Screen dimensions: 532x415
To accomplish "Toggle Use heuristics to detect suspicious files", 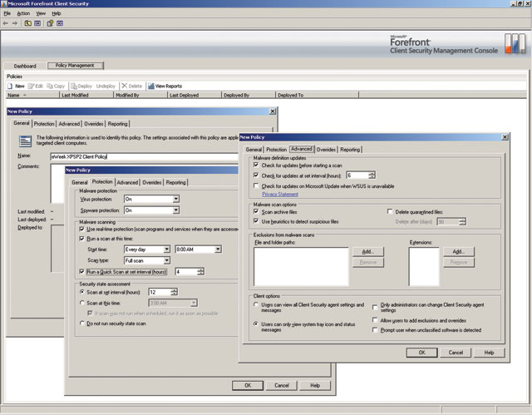I will pyautogui.click(x=256, y=221).
